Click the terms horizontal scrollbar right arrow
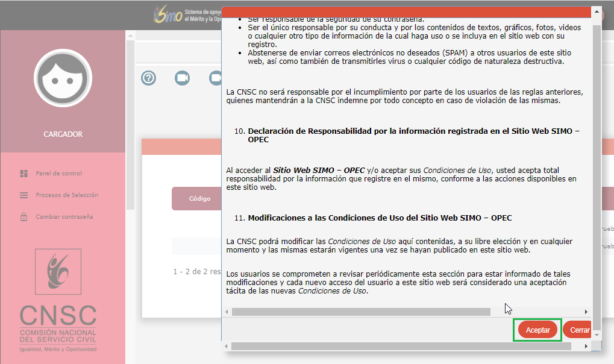This screenshot has height=364, width=614. pyautogui.click(x=586, y=312)
